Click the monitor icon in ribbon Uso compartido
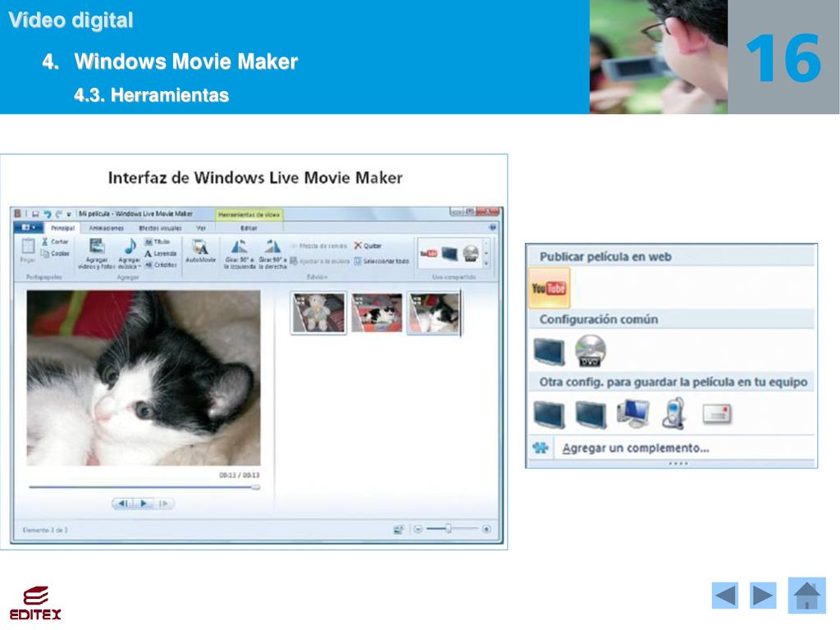This screenshot has height=630, width=840. click(450, 253)
